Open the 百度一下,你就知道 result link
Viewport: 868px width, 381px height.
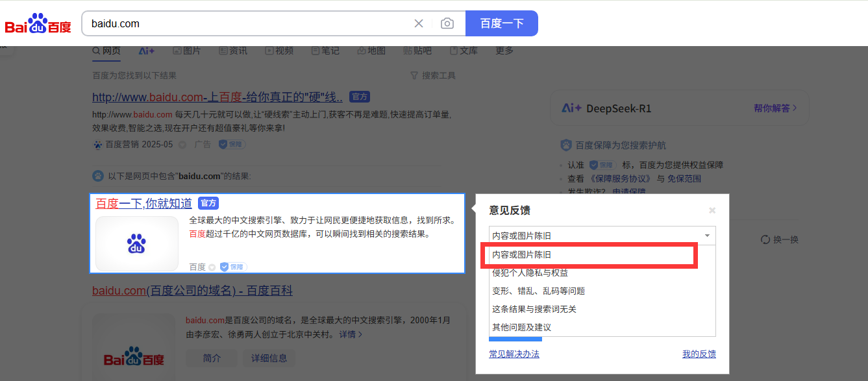[143, 203]
